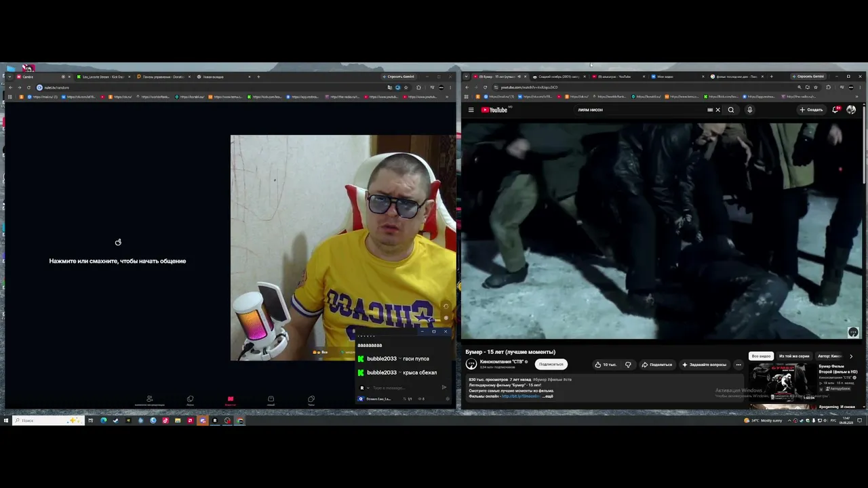Expand tab search chevron in YouTube window
This screenshot has height=488, width=868.
[466, 77]
